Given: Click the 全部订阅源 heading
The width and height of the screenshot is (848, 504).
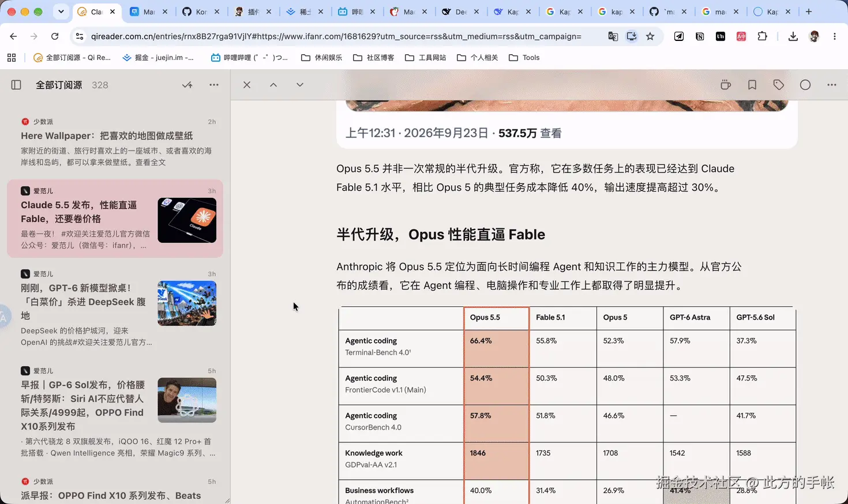Looking at the screenshot, I should click(59, 85).
